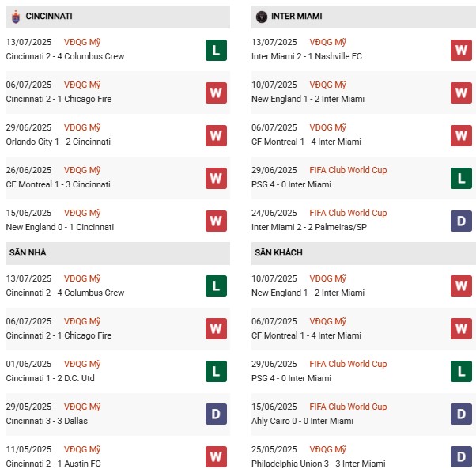Select the SÂN KHÁCH section header
The height and width of the screenshot is (473, 476).
tap(278, 252)
